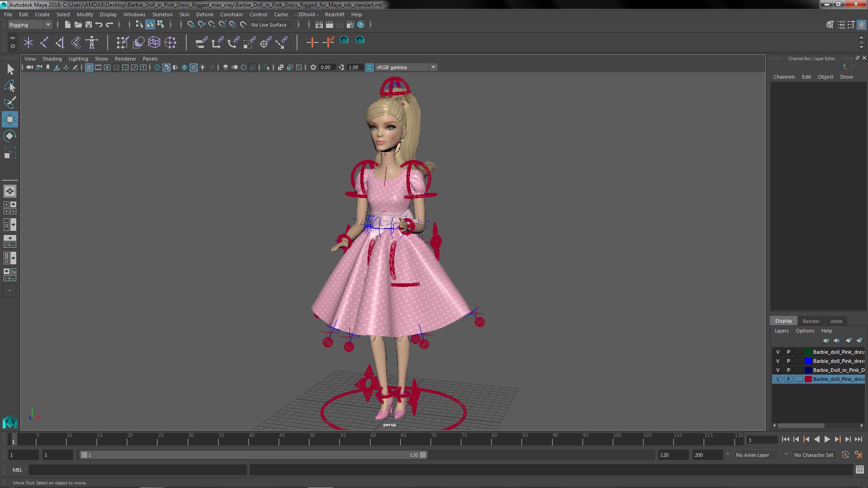Open the Quick Rig shelf icon
This screenshot has width=868, height=488.
click(x=92, y=42)
